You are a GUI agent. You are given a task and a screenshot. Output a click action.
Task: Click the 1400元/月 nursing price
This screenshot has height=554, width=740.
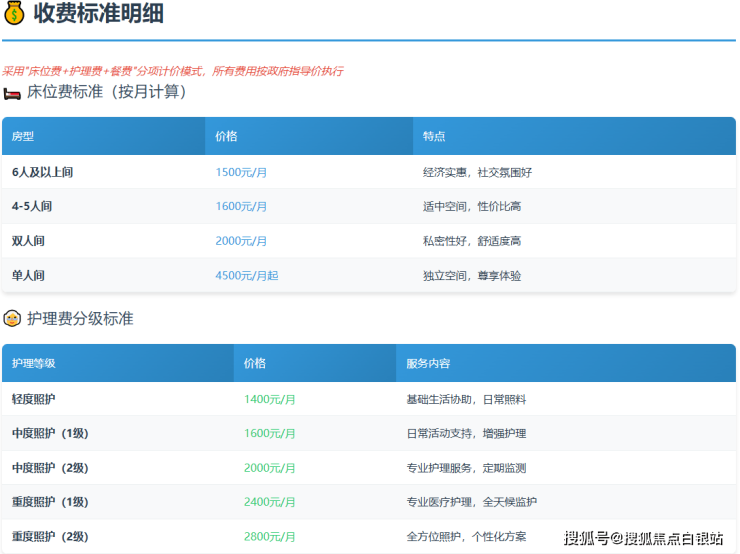269,399
